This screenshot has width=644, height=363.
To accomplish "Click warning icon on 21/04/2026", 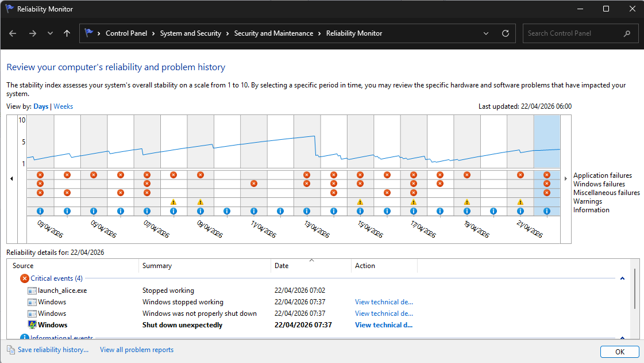I will [x=520, y=202].
